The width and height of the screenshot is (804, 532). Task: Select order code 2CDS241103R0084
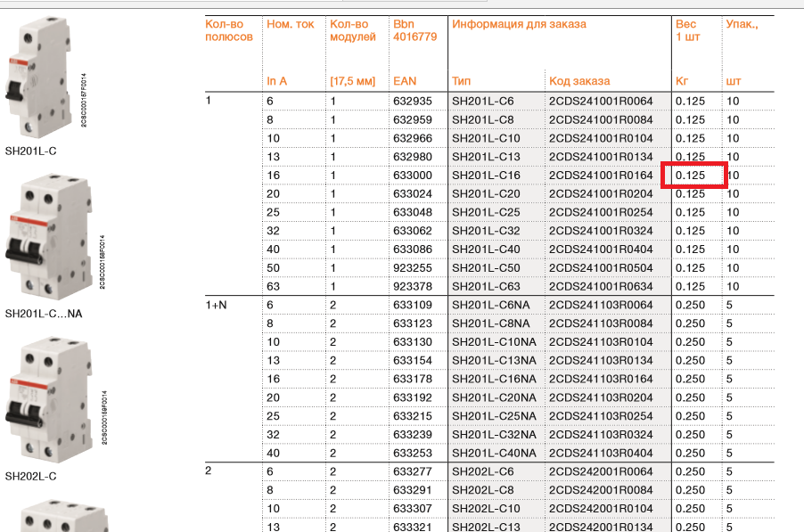point(601,323)
